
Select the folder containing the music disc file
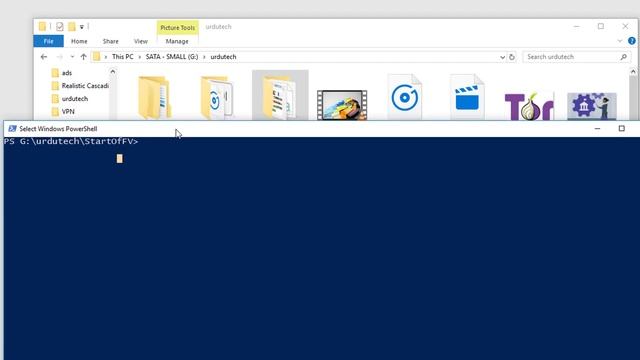click(217, 97)
